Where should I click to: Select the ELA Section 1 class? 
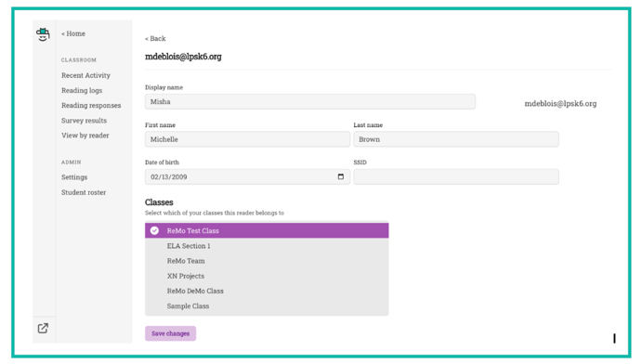pos(267,246)
